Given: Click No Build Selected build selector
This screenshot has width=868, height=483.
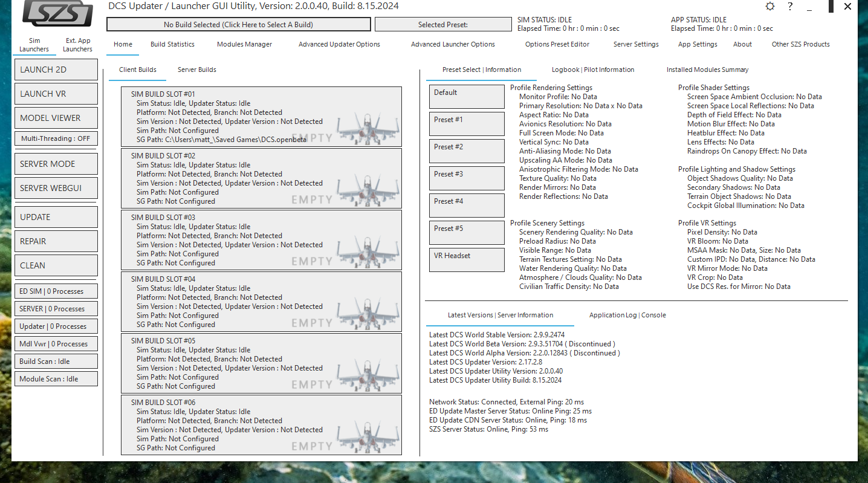Looking at the screenshot, I should tap(238, 25).
